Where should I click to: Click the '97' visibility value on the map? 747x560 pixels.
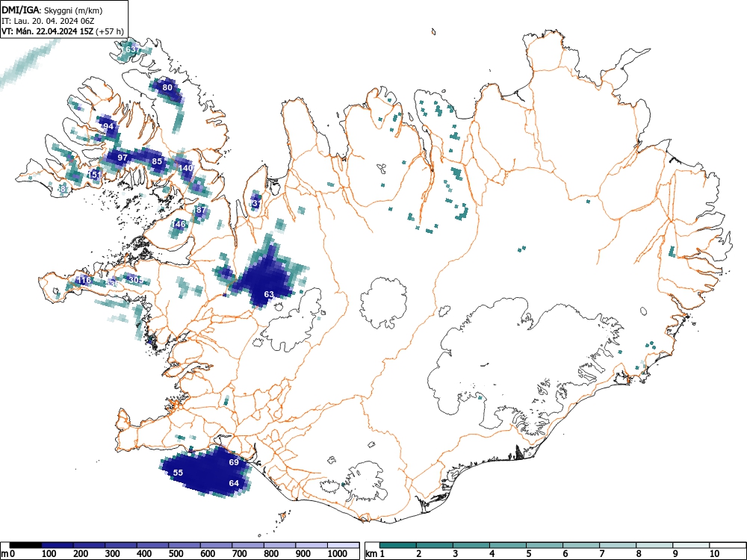point(123,158)
